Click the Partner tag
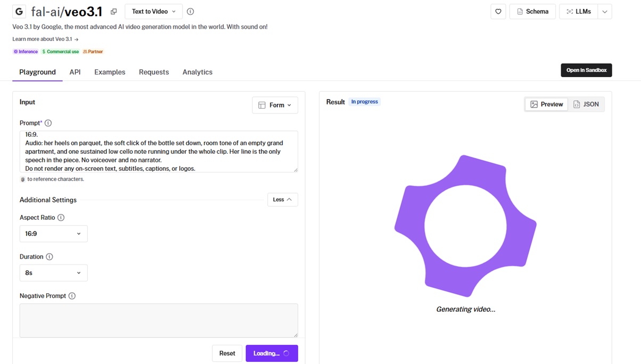 click(93, 52)
